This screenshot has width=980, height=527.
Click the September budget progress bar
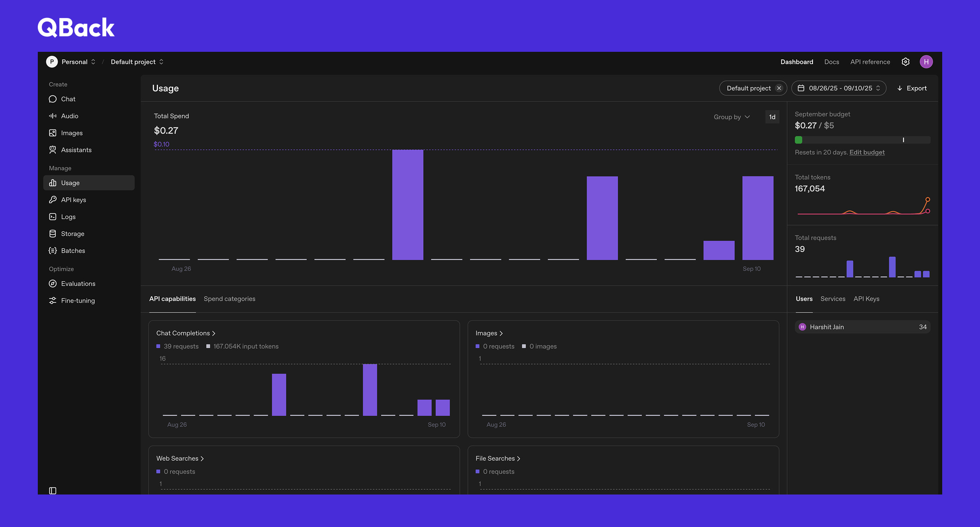[x=862, y=140]
